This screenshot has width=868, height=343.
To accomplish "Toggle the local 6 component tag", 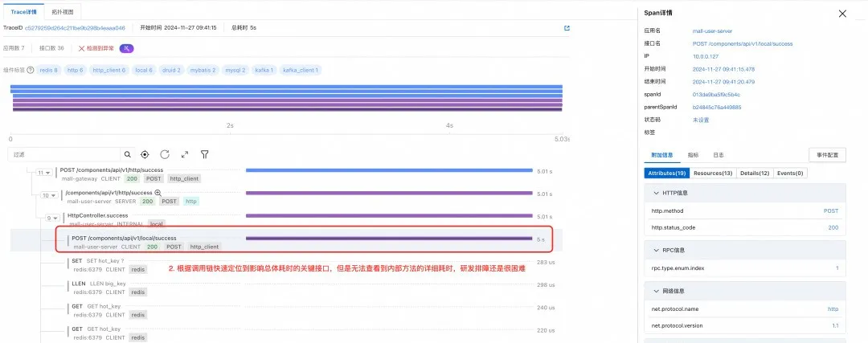I will [x=144, y=70].
